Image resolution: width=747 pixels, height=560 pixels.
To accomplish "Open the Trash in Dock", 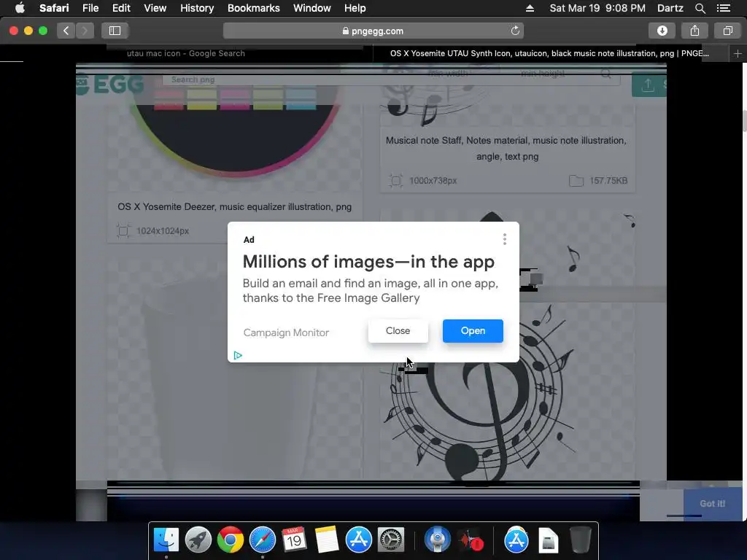I will click(580, 540).
